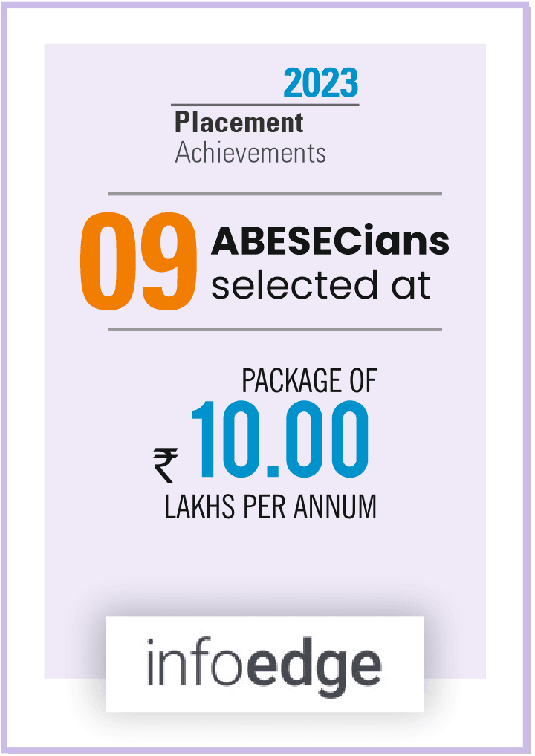Screen dimensions: 535x756
Task: Click the blue "2023" year heading
Action: 321,83
